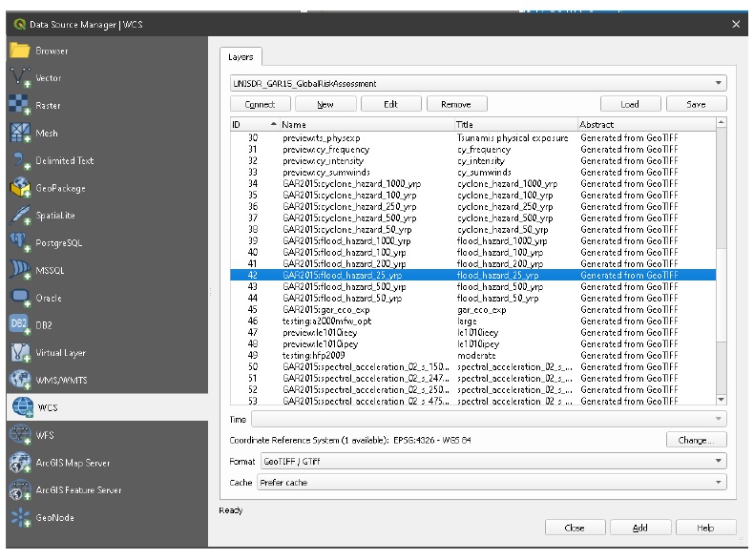Screen dimensions: 754x560
Task: Click the Load connections button
Action: 630,104
